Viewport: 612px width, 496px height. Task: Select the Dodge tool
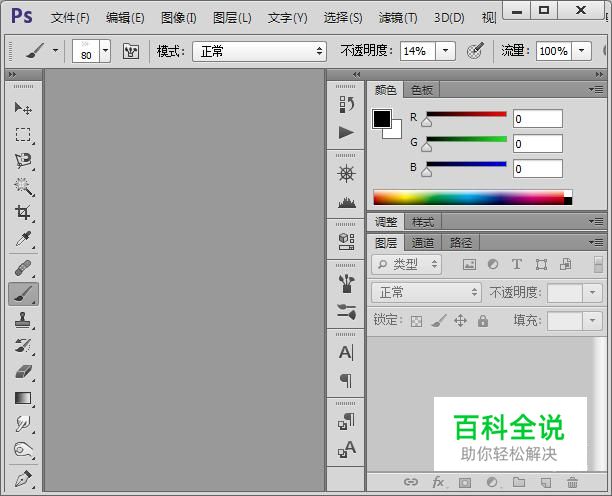click(x=23, y=450)
